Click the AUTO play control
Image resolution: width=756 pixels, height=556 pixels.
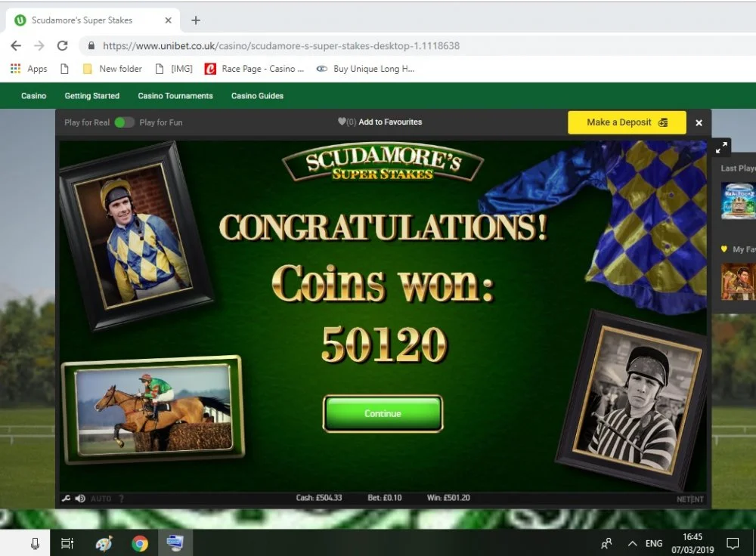pos(101,499)
